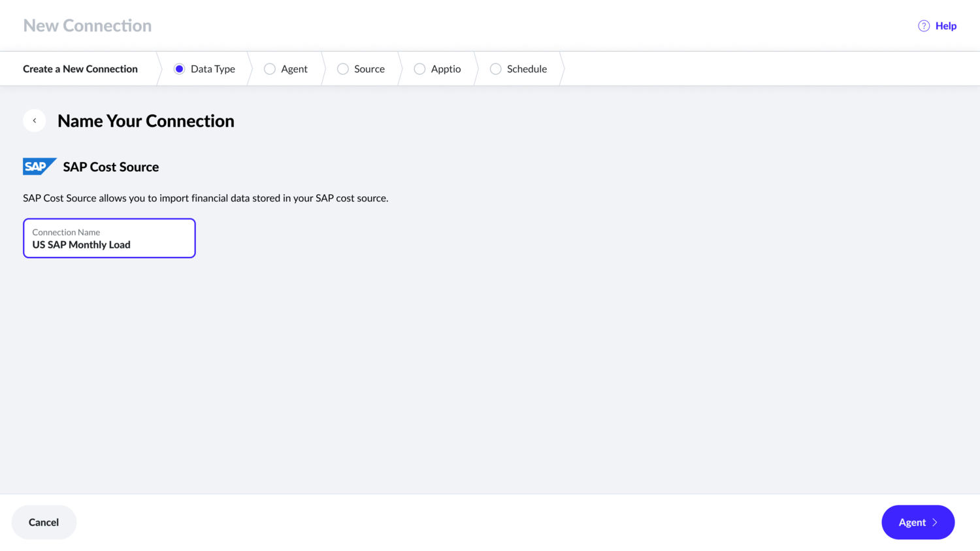Screen dimensions: 980x551
Task: Open the Help link
Action: (945, 26)
